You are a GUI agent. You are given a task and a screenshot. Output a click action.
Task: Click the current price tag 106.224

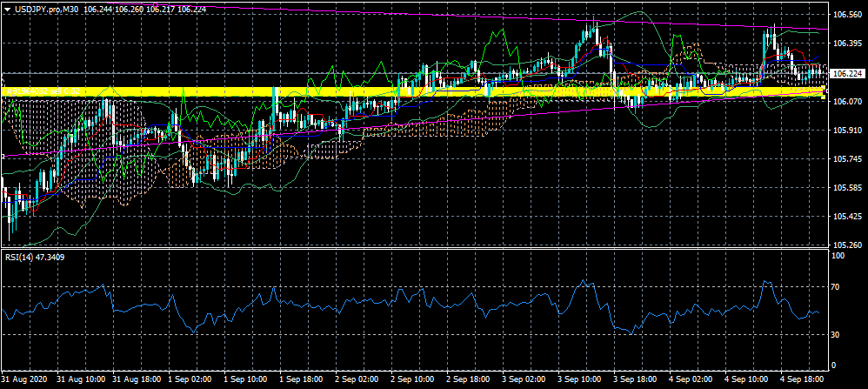click(847, 73)
